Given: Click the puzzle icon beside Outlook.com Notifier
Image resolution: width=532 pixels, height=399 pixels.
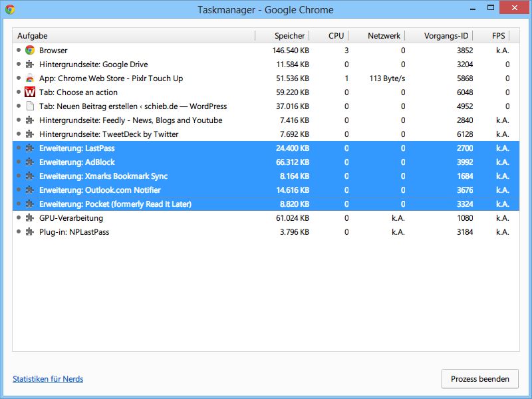Looking at the screenshot, I should (x=30, y=190).
